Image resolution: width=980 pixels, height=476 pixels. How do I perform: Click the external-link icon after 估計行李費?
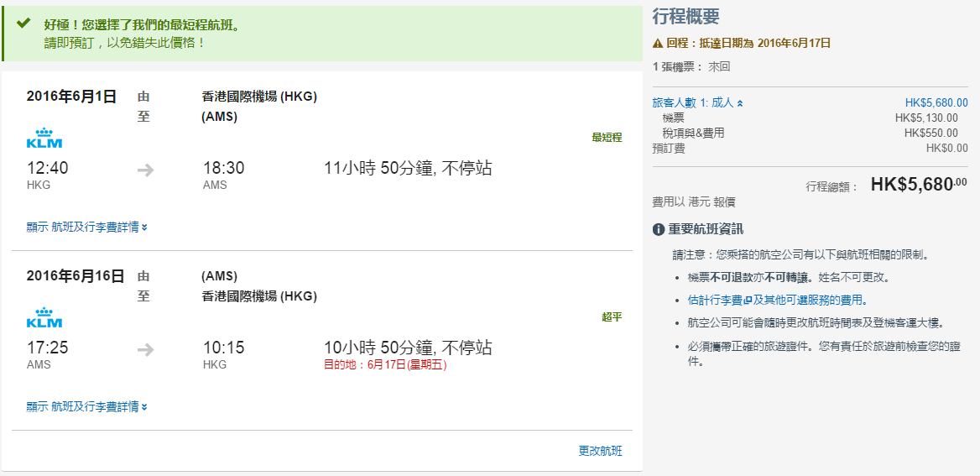point(747,301)
